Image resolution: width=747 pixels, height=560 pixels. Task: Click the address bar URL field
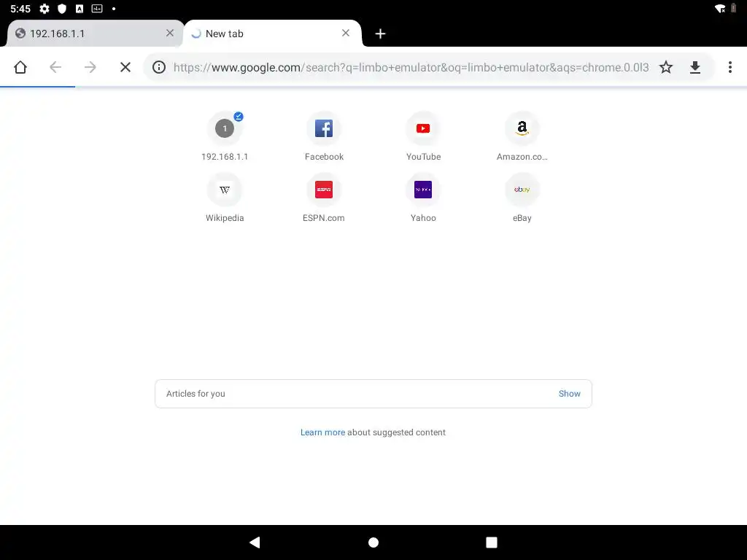pyautogui.click(x=411, y=67)
